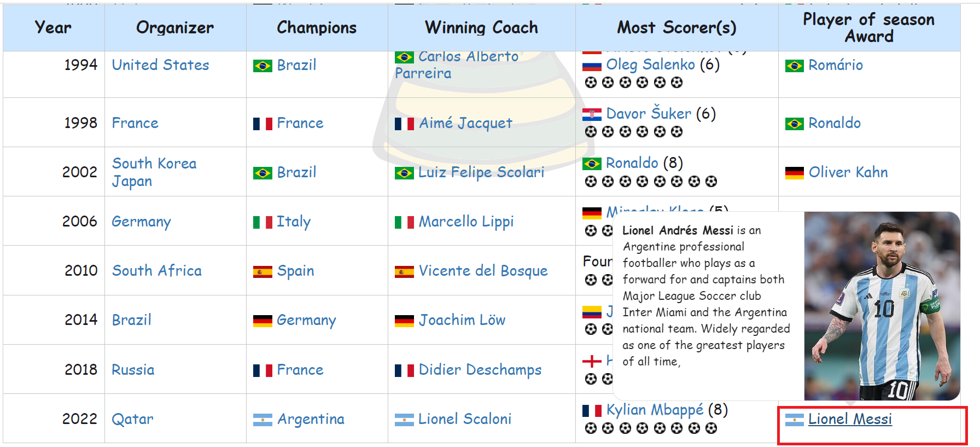The image size is (980, 447).
Task: Open the Lionel Messi link
Action: (850, 419)
